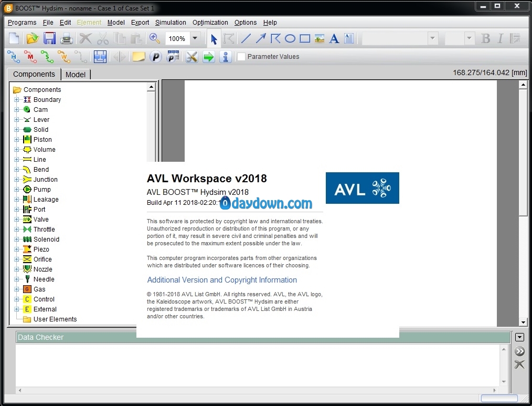Screen dimensions: 532x406
Task: Select the Needle component in tree
Action: coord(44,279)
